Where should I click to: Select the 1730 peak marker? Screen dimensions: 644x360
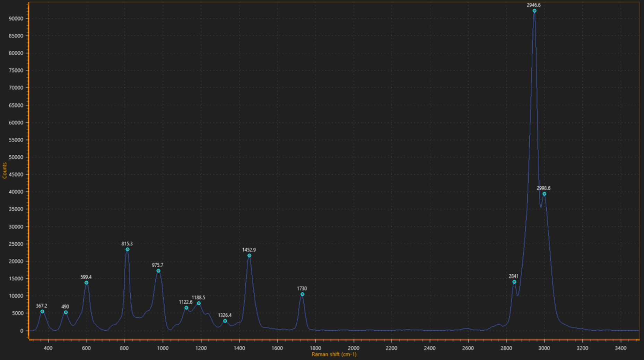click(x=302, y=294)
